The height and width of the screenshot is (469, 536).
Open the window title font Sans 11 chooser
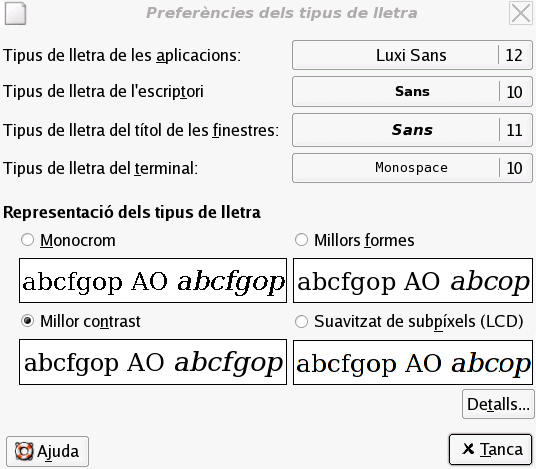412,130
